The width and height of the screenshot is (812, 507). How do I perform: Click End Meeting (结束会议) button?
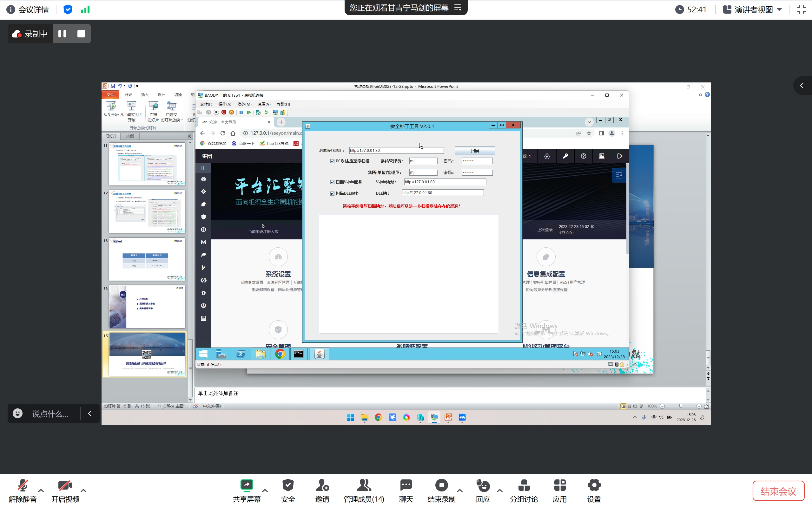pos(778,491)
